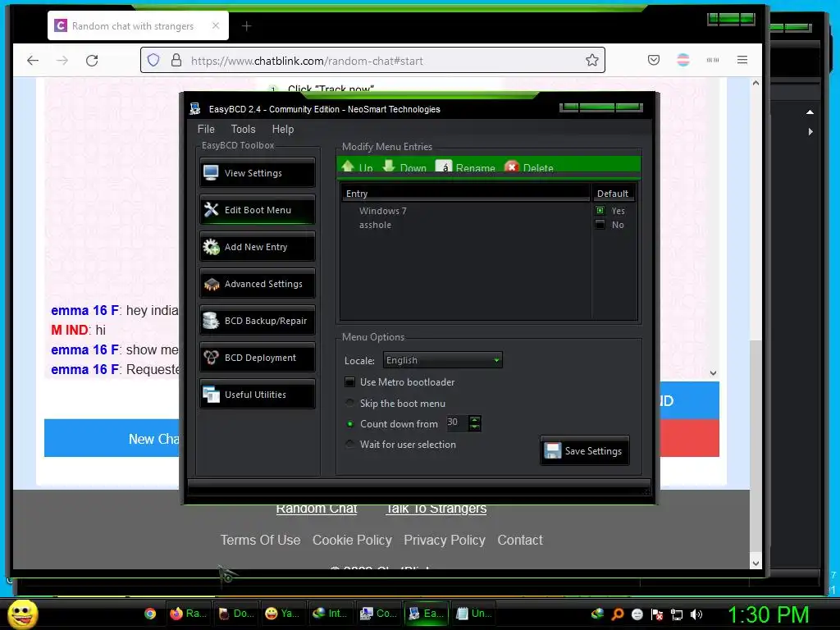Open the EasyBCD Tools menu
Image resolution: width=840 pixels, height=630 pixels.
pos(243,129)
